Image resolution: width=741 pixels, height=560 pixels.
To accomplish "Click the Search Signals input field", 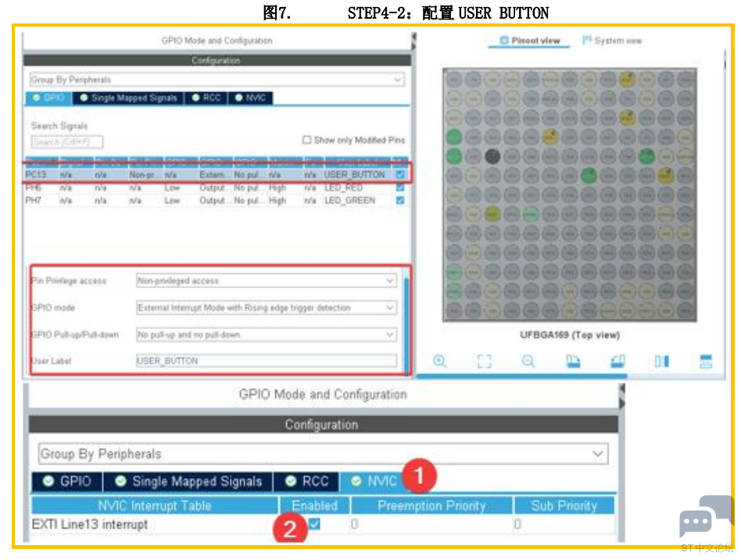I will (66, 141).
